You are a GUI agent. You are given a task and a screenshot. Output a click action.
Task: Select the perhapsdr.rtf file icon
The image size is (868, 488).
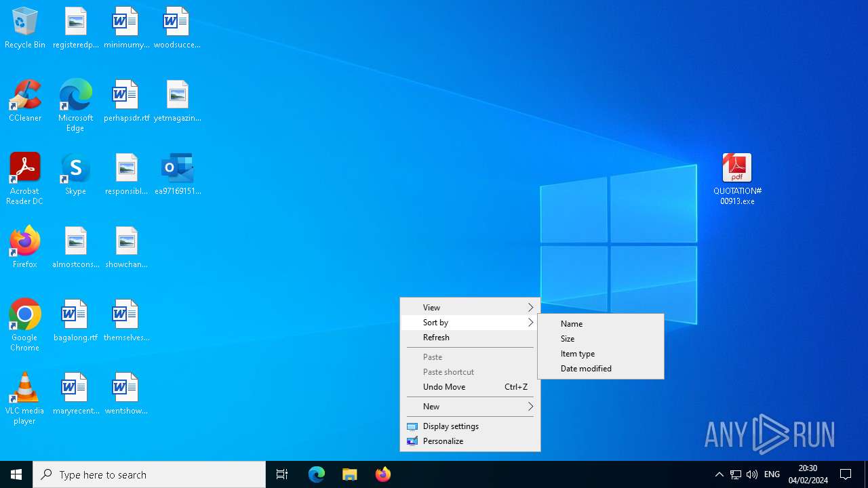point(126,102)
